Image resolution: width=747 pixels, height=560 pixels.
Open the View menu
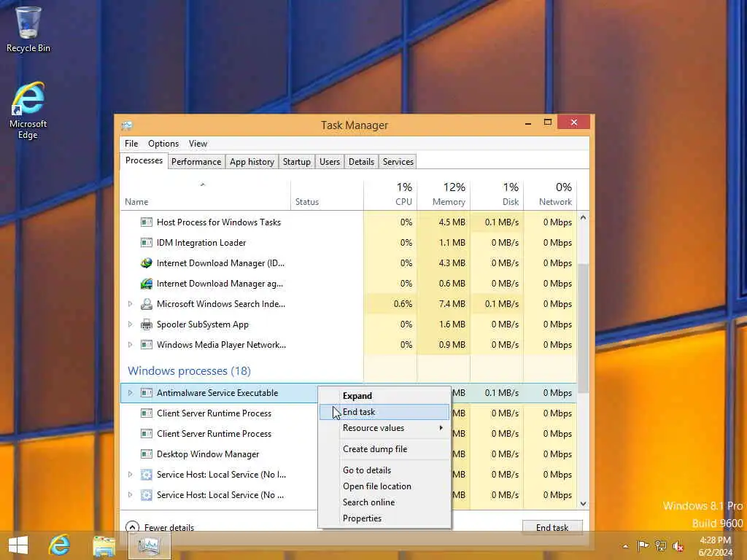pyautogui.click(x=198, y=144)
